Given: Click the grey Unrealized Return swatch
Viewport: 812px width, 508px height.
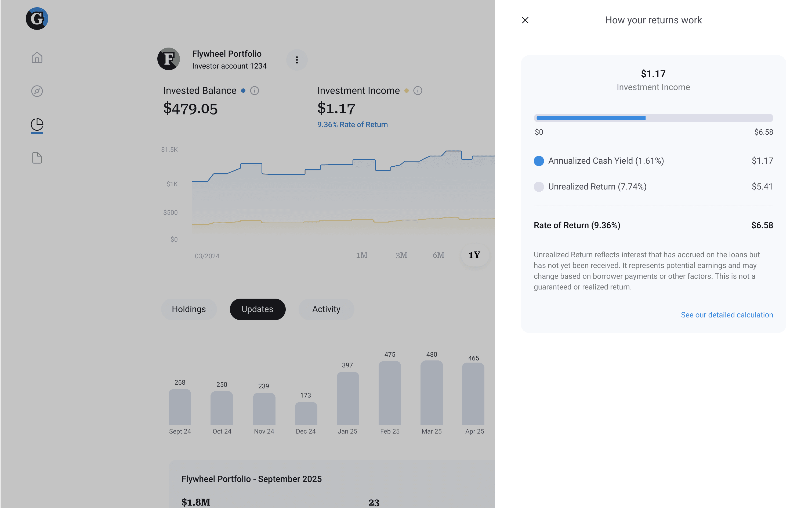Looking at the screenshot, I should click(x=539, y=187).
